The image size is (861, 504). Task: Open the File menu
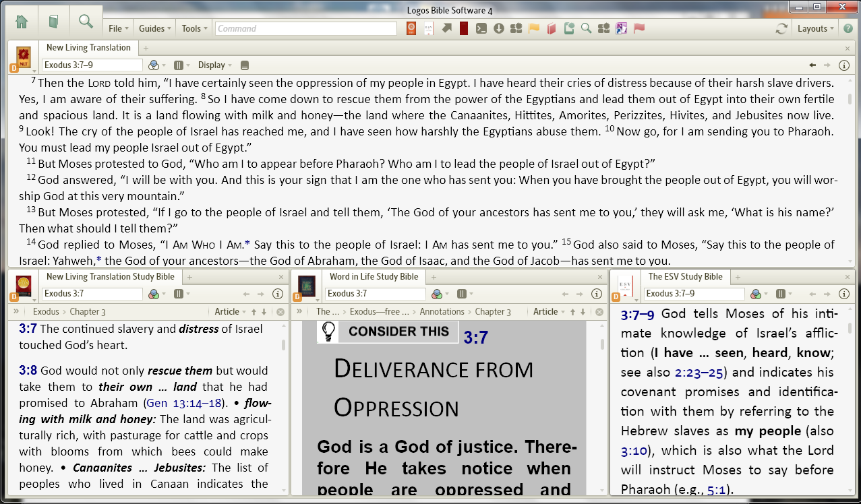tap(119, 28)
